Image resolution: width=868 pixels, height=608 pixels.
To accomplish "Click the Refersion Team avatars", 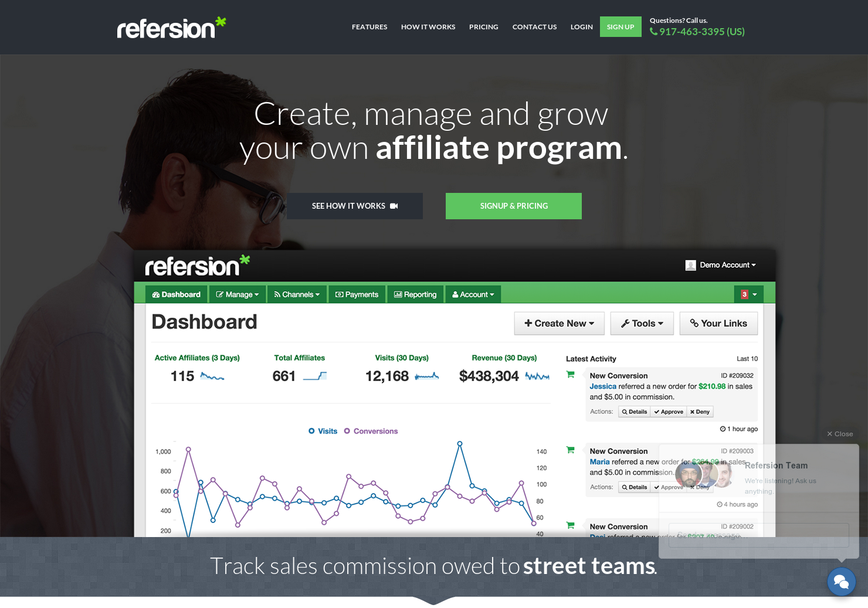I will tap(704, 475).
